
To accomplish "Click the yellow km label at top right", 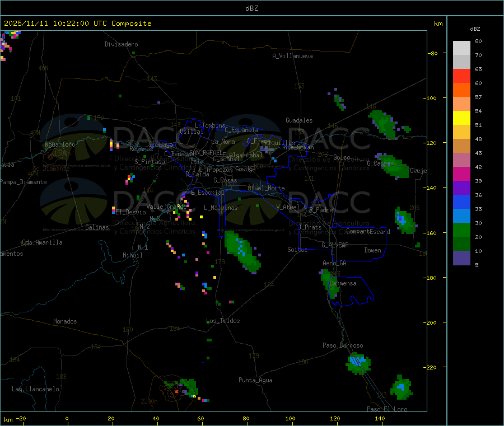I will click(x=438, y=24).
